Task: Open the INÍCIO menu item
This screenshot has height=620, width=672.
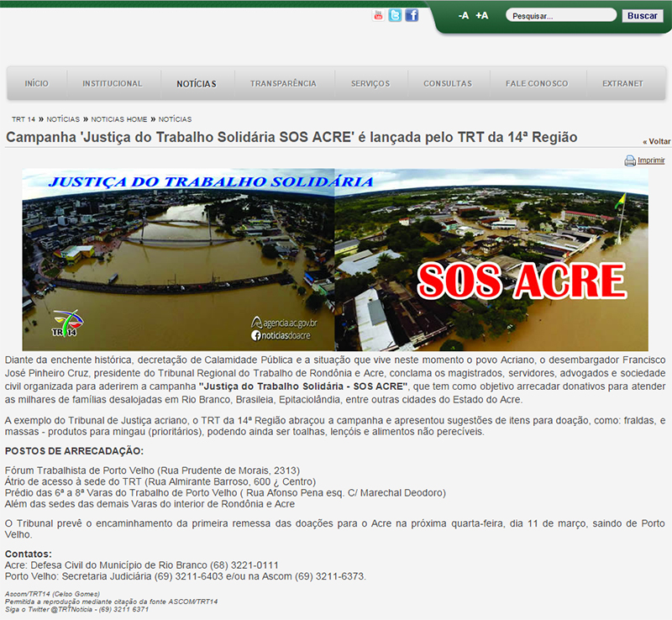Action: (36, 84)
